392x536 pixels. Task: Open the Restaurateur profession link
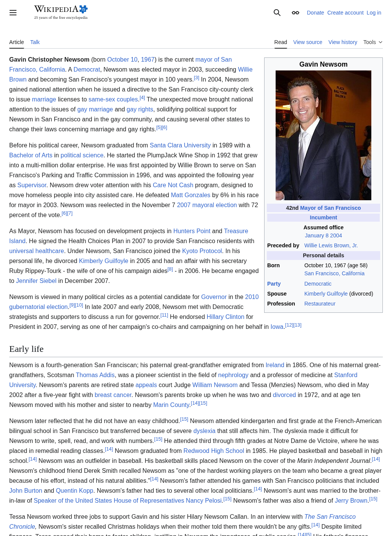pos(320,304)
